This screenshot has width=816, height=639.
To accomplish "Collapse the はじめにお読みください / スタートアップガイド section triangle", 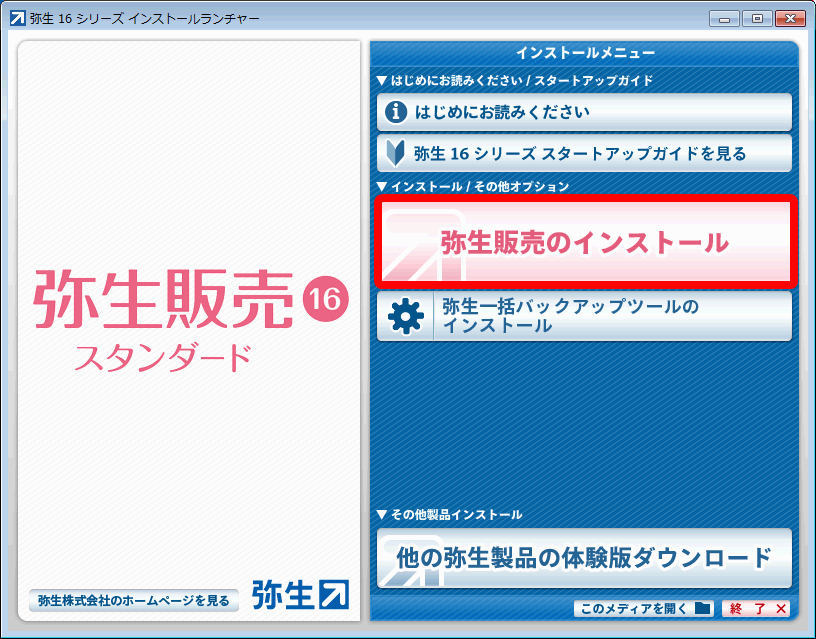I will 381,81.
